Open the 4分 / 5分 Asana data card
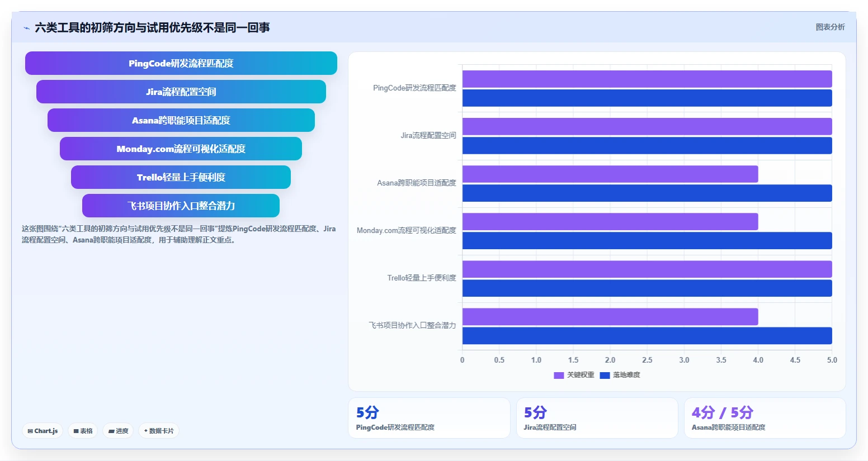 pyautogui.click(x=765, y=418)
